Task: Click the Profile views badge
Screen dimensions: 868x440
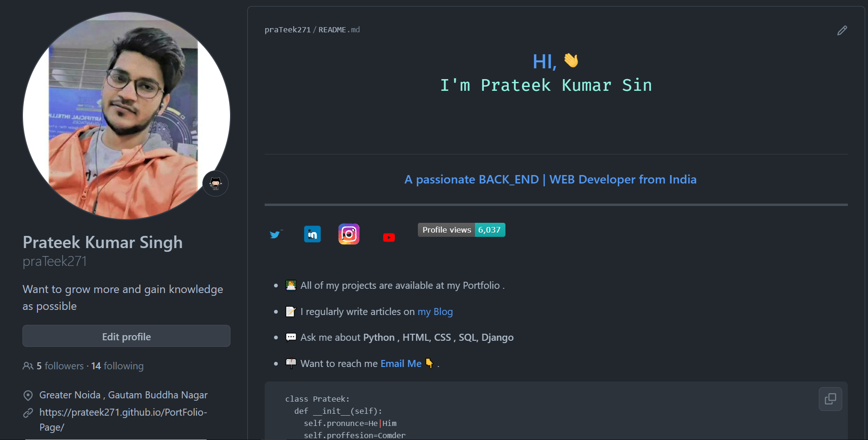Action: [x=461, y=230]
